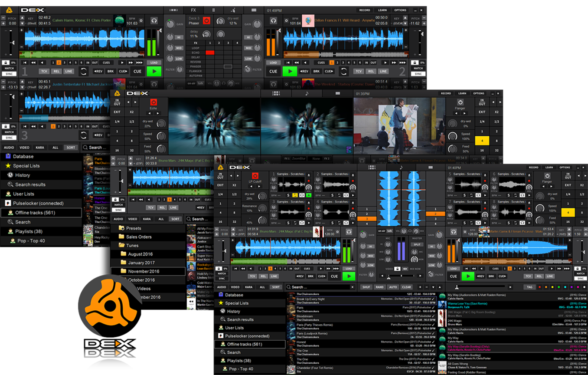Click yellow loop icon on sample slot 1
The height and width of the screenshot is (375, 588).
(x=295, y=195)
